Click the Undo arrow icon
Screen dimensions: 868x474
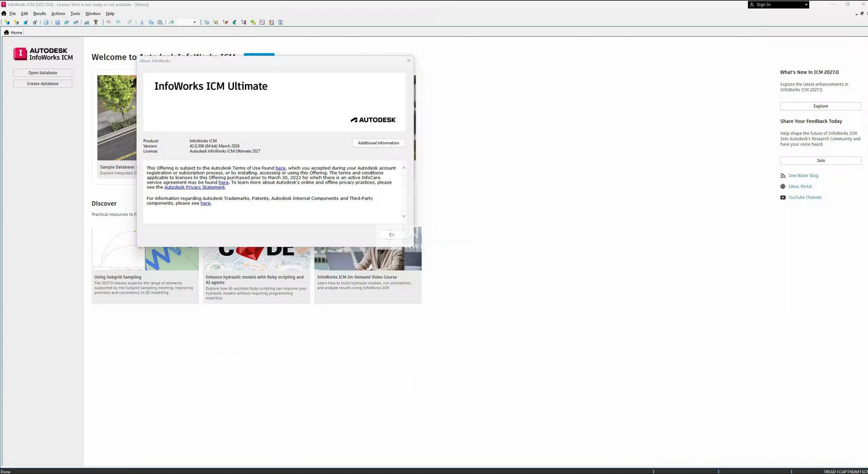[109, 23]
